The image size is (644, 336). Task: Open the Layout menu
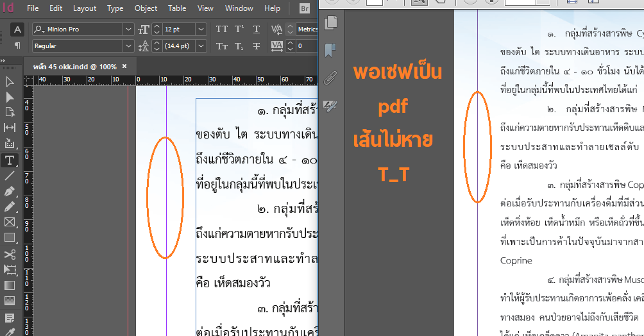point(85,8)
